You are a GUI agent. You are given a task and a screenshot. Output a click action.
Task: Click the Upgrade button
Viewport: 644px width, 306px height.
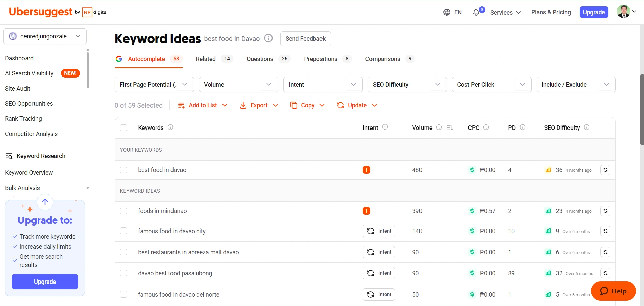point(594,12)
